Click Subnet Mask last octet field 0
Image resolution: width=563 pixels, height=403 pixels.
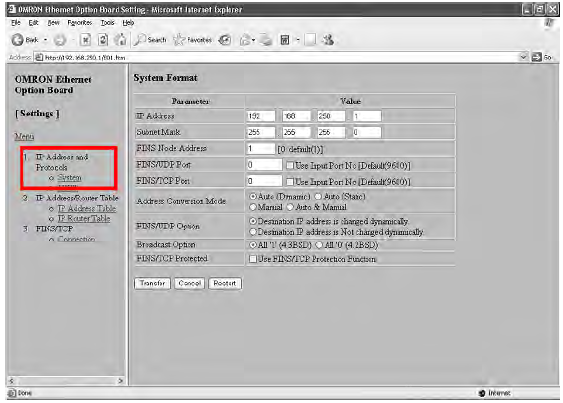pos(367,132)
